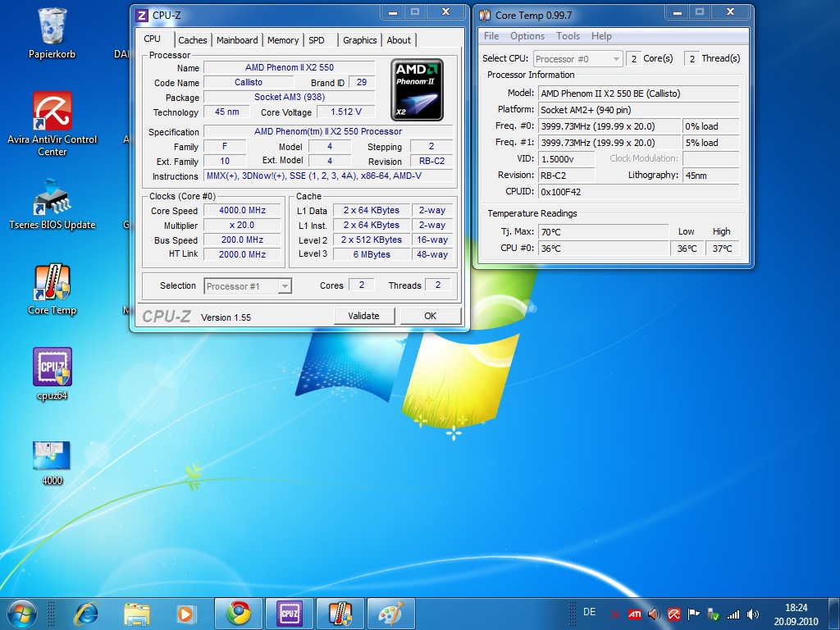This screenshot has height=630, width=840.
Task: Minimize the Core Temp window
Action: coord(678,11)
